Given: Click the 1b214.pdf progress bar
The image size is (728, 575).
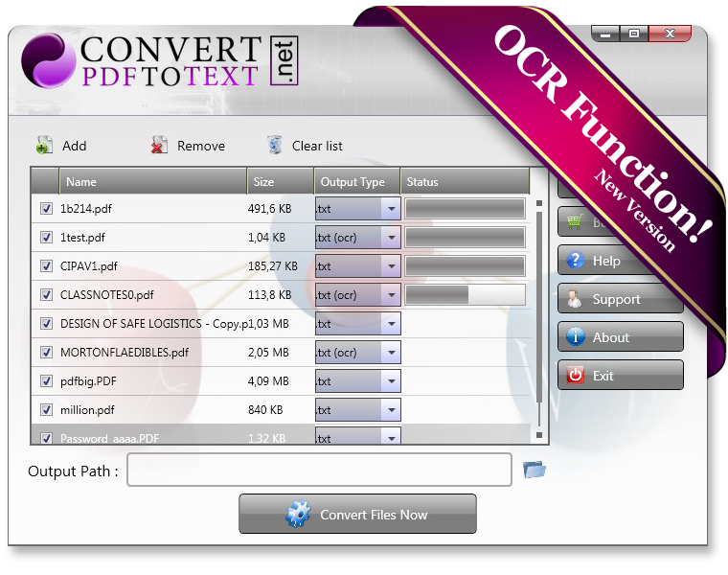Looking at the screenshot, I should (x=465, y=209).
